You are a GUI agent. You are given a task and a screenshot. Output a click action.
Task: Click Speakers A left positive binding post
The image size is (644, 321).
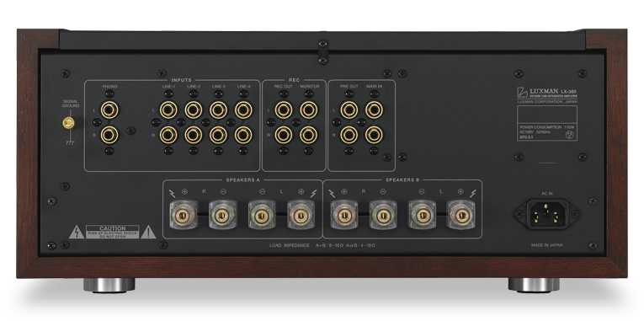[301, 215]
